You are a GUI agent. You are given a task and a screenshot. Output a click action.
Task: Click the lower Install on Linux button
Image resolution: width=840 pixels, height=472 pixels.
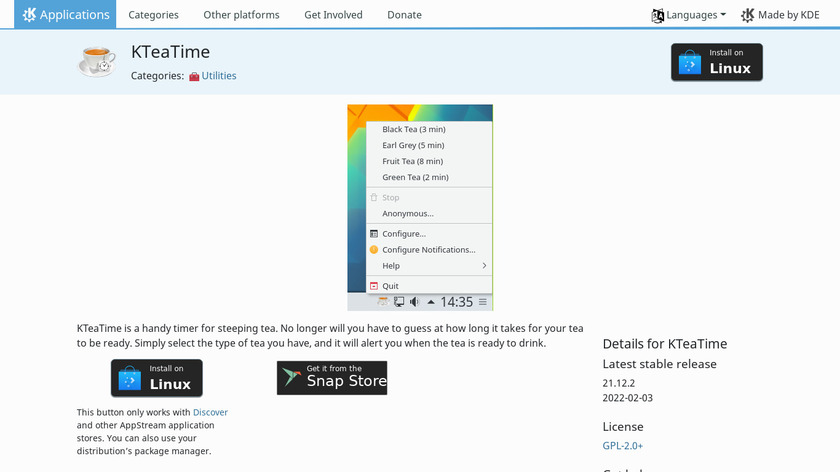coord(156,378)
